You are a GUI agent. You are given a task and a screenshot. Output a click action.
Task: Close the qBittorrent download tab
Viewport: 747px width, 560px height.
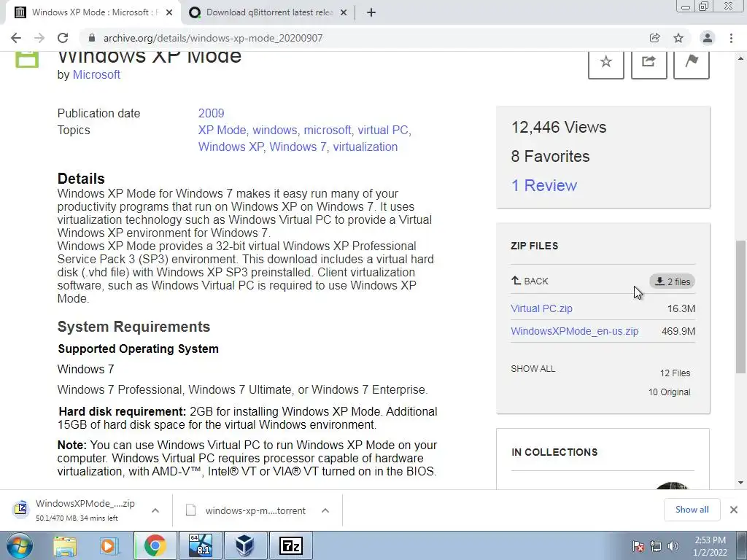(344, 12)
